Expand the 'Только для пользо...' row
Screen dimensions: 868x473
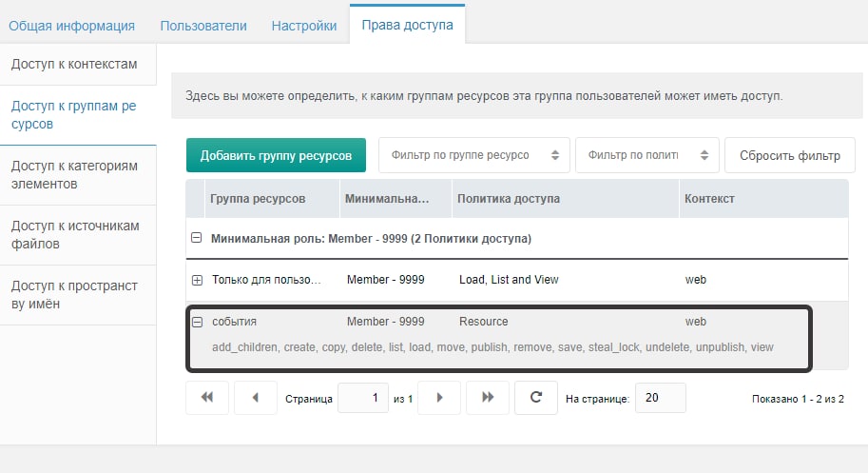[x=197, y=280]
